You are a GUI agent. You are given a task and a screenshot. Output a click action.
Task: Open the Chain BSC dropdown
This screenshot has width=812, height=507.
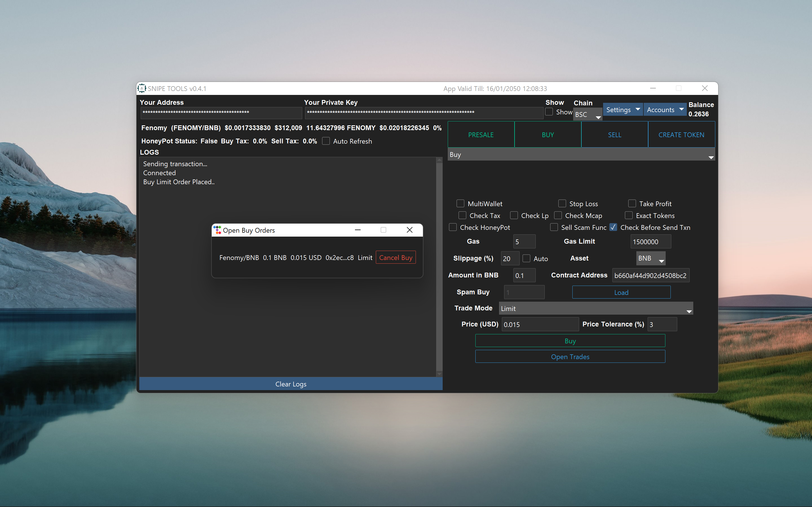(588, 115)
